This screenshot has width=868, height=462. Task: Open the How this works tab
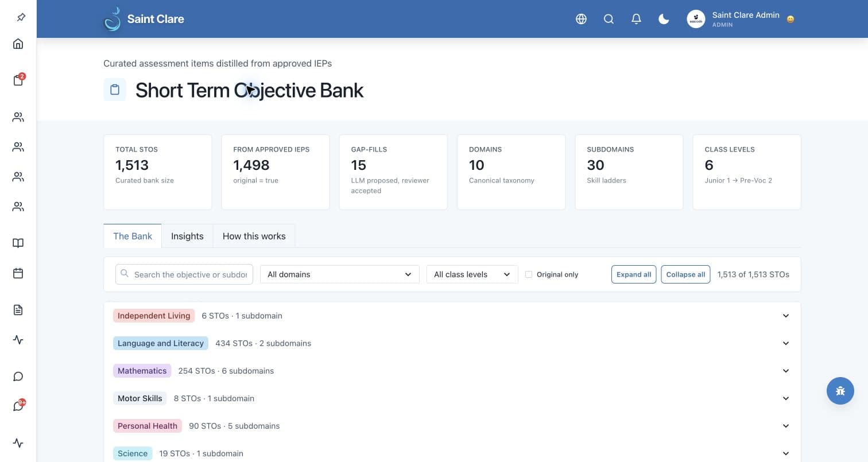(x=254, y=236)
